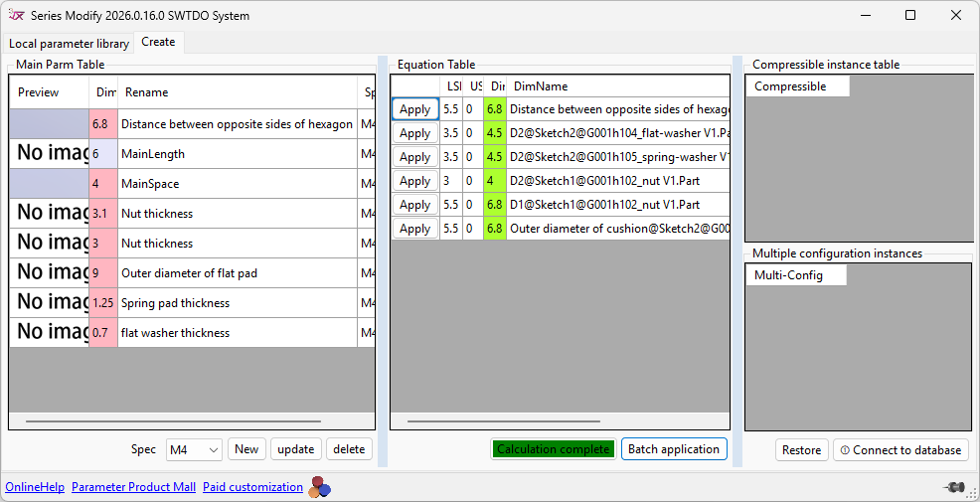Switch to the Local parameter library tab
Screen dimensions: 980x502
click(70, 44)
